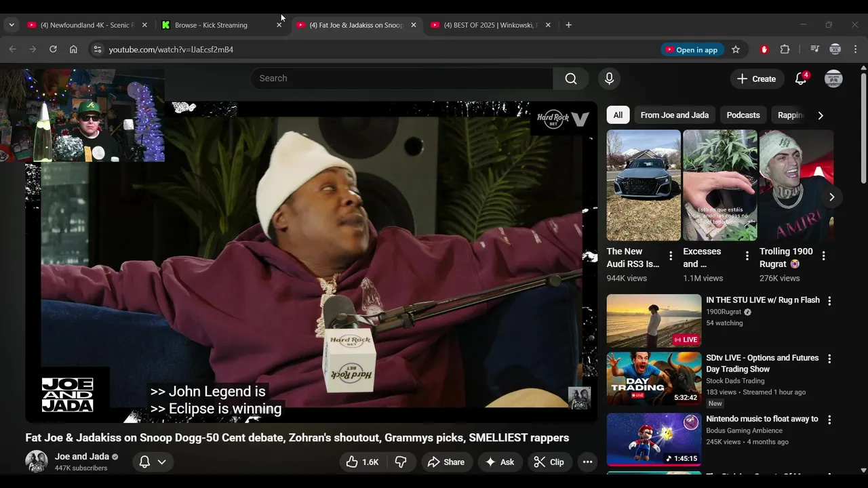Close the Fat Joe & Jadakiss tab

pos(414,25)
